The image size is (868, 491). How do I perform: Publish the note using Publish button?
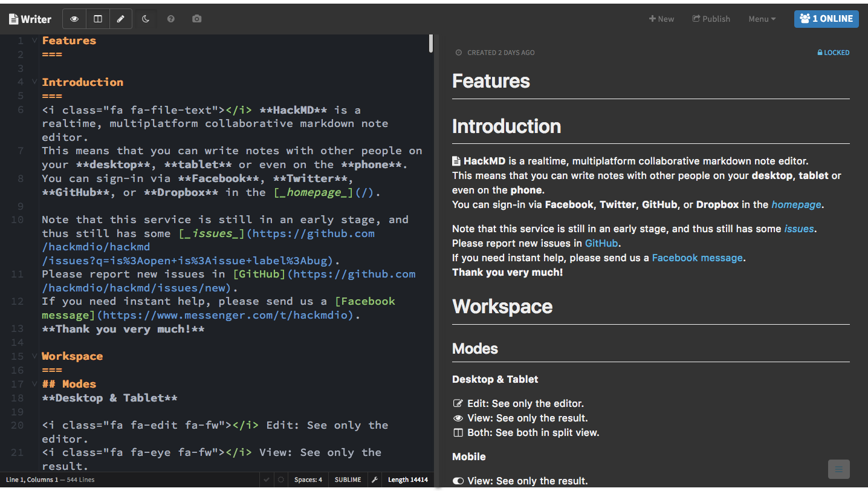pos(711,19)
